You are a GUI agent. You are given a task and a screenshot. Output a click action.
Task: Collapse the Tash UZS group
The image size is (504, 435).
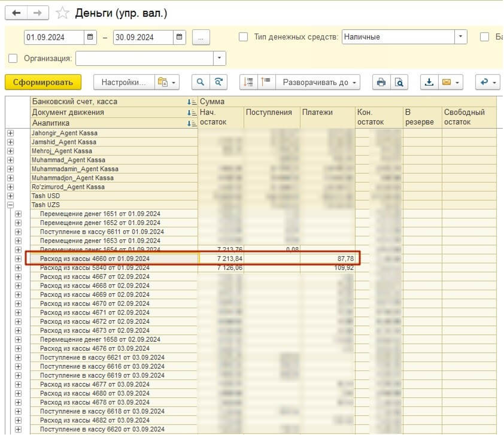(10, 205)
